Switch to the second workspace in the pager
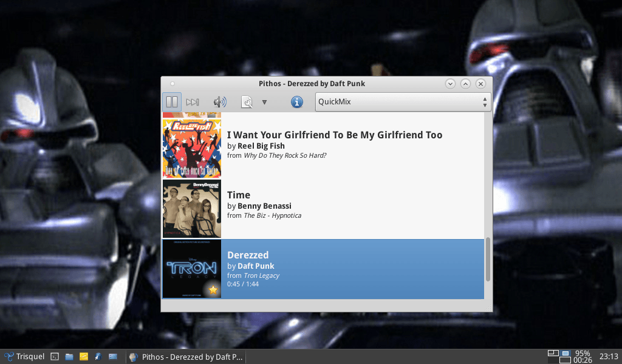This screenshot has width=622, height=364. (566, 353)
